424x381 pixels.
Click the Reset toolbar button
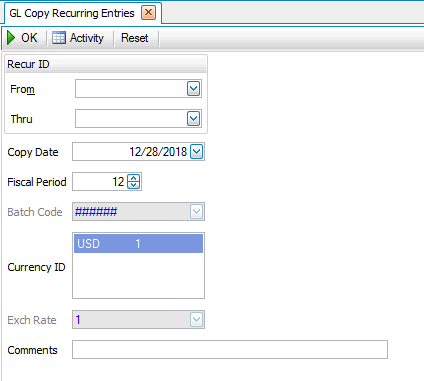(135, 38)
